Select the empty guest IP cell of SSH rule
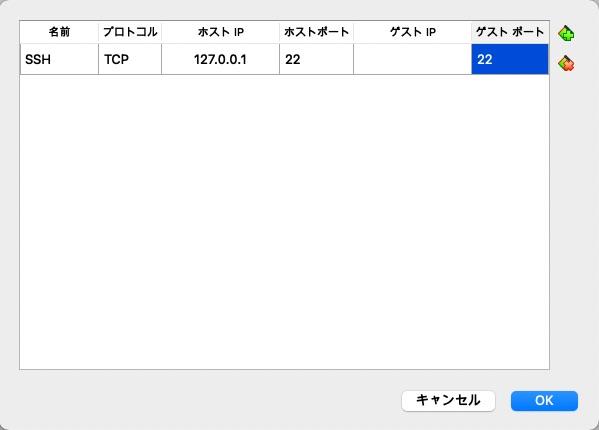 [x=413, y=59]
